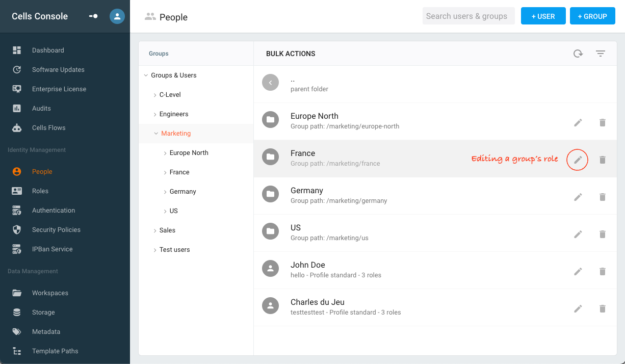This screenshot has width=625, height=364.
Task: Click the Search users & groups field
Action: [x=468, y=16]
